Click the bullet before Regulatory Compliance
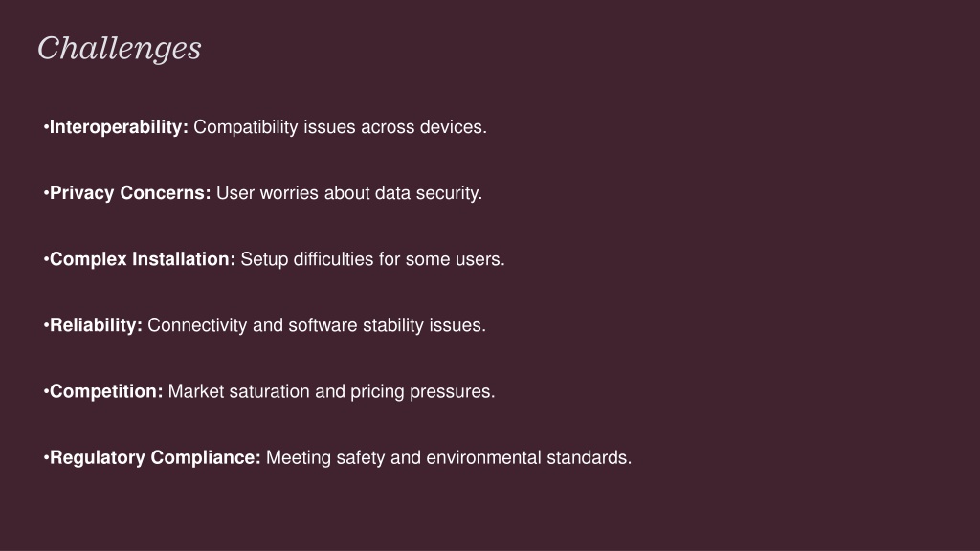The width and height of the screenshot is (980, 551). click(46, 458)
